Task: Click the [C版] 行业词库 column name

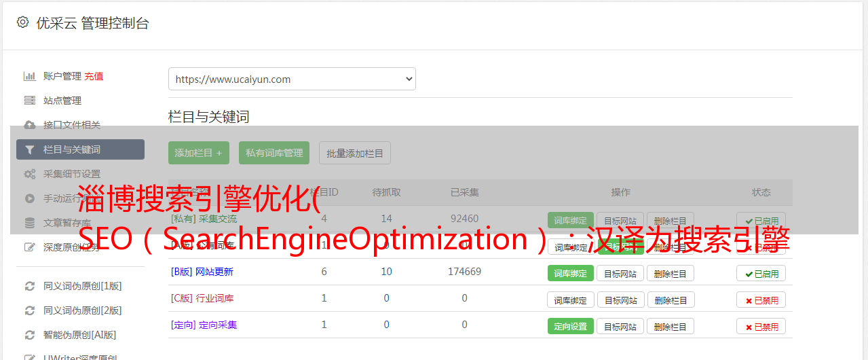Action: (x=202, y=298)
